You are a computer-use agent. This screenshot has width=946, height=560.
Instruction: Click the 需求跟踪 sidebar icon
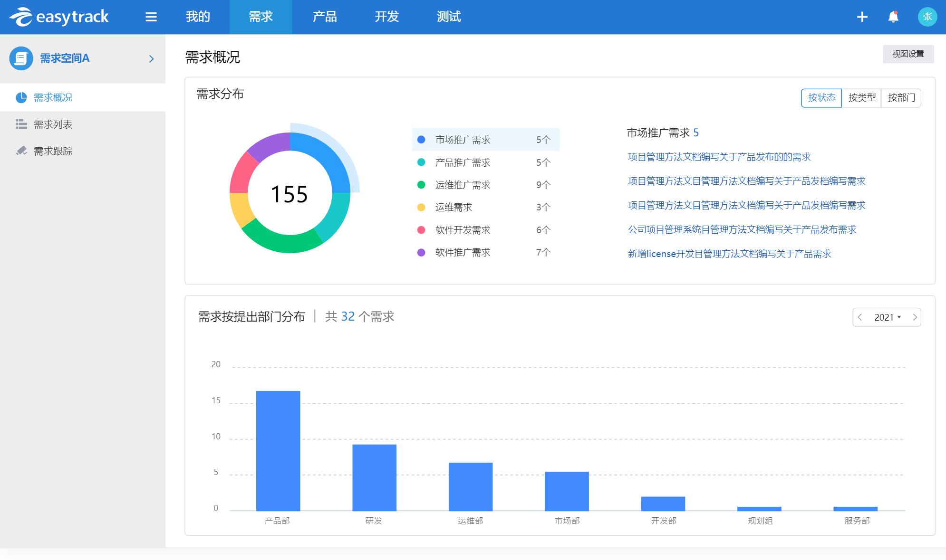click(x=21, y=151)
